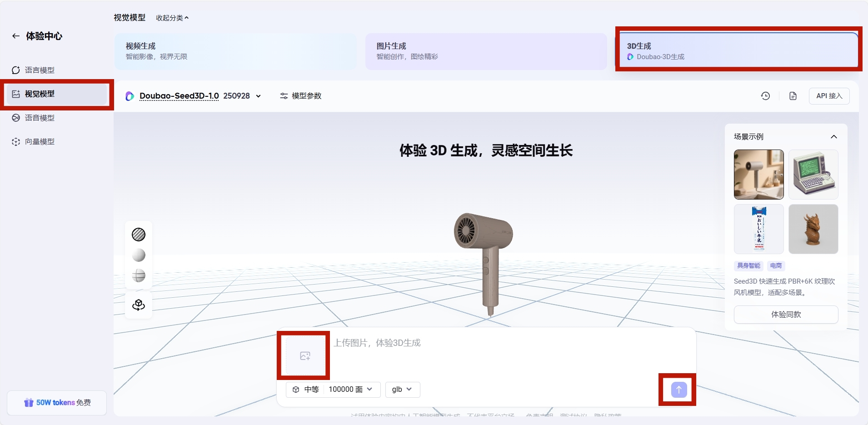The width and height of the screenshot is (868, 425).
Task: Select the striped sphere render mode
Action: (139, 235)
